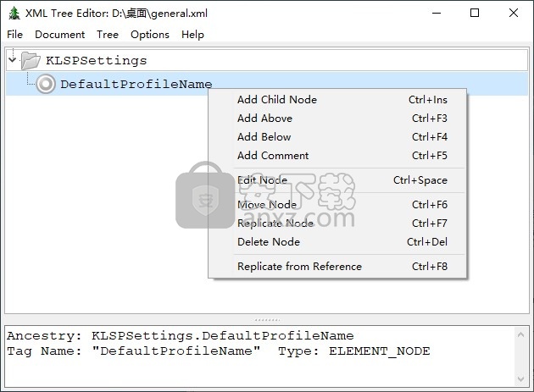Click the ELEMENT_NODE type text
Screen dimensions: 534x392
click(x=380, y=351)
